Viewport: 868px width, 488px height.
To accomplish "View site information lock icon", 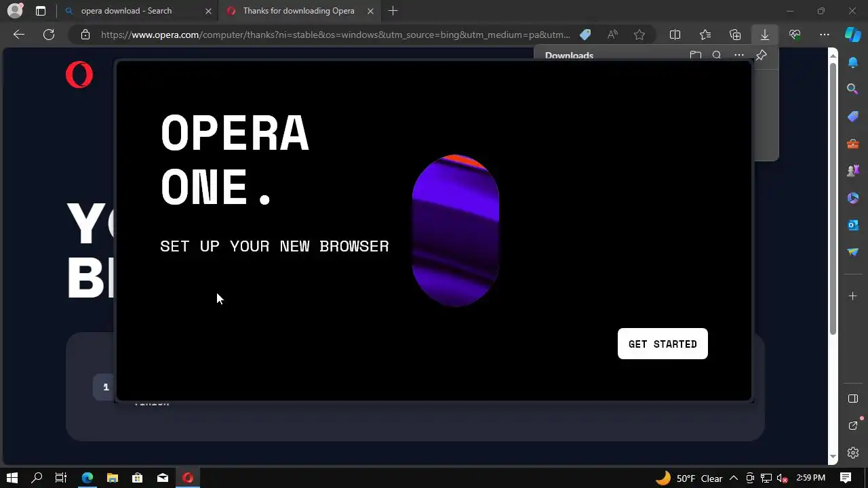I will click(x=85, y=35).
